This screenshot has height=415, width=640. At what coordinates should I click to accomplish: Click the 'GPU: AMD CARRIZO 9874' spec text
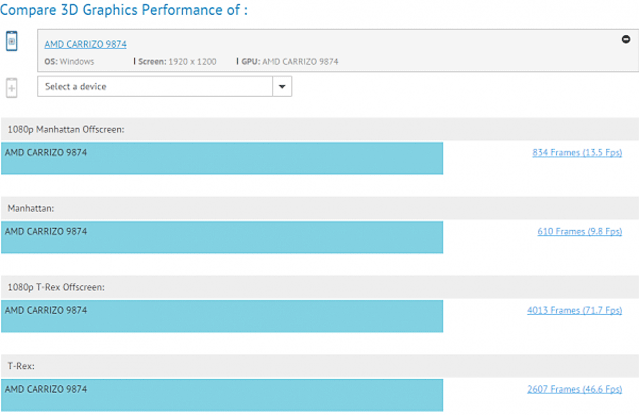coord(290,61)
